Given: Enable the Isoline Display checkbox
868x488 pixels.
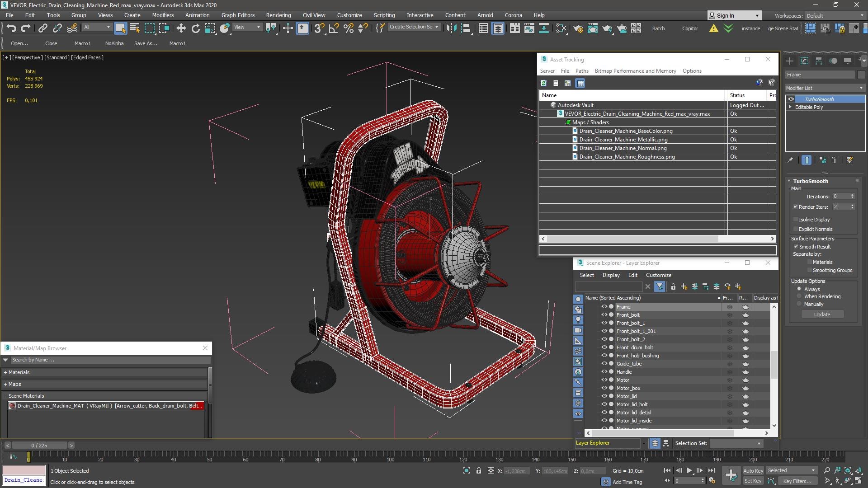Looking at the screenshot, I should (796, 220).
